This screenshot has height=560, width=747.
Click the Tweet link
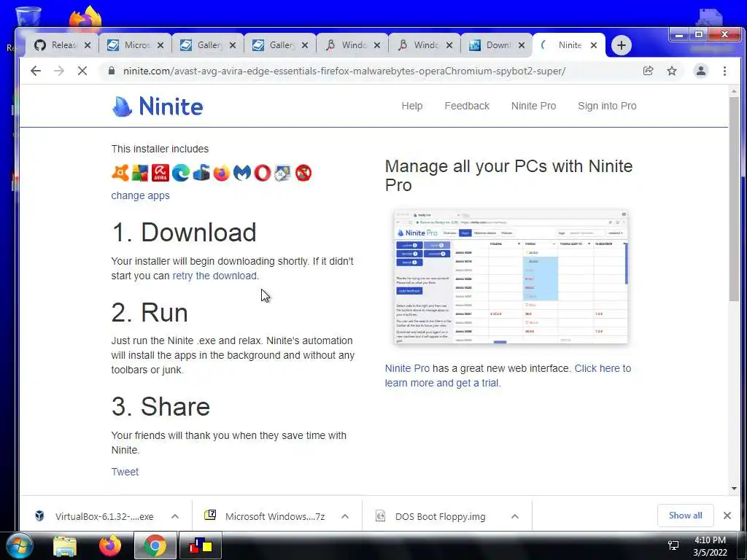(x=125, y=472)
